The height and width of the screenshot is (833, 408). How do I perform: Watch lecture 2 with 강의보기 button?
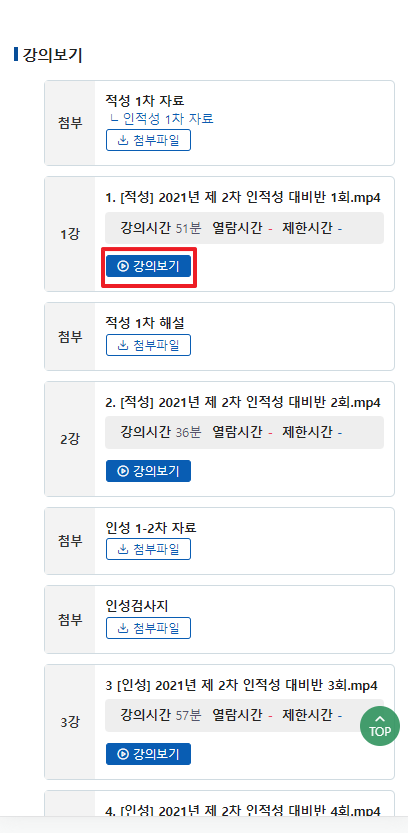click(x=148, y=471)
